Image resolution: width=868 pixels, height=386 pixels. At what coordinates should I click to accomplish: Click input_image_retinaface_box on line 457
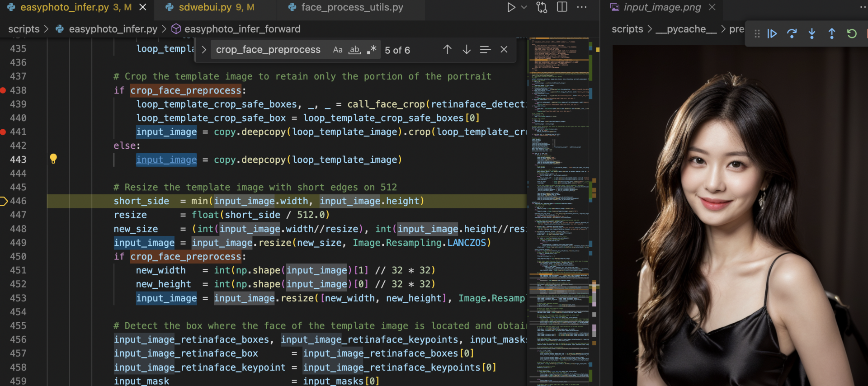pyautogui.click(x=186, y=353)
